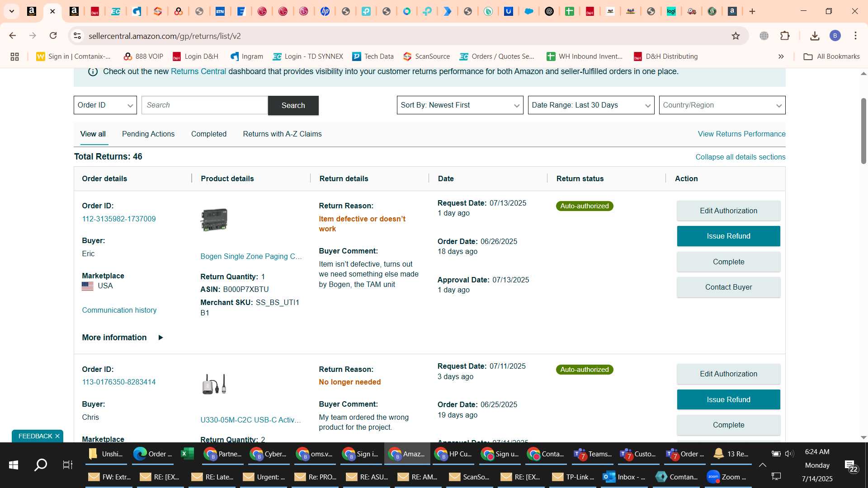Click the volume icon in tray
Image resolution: width=868 pixels, height=488 pixels.
(789, 454)
